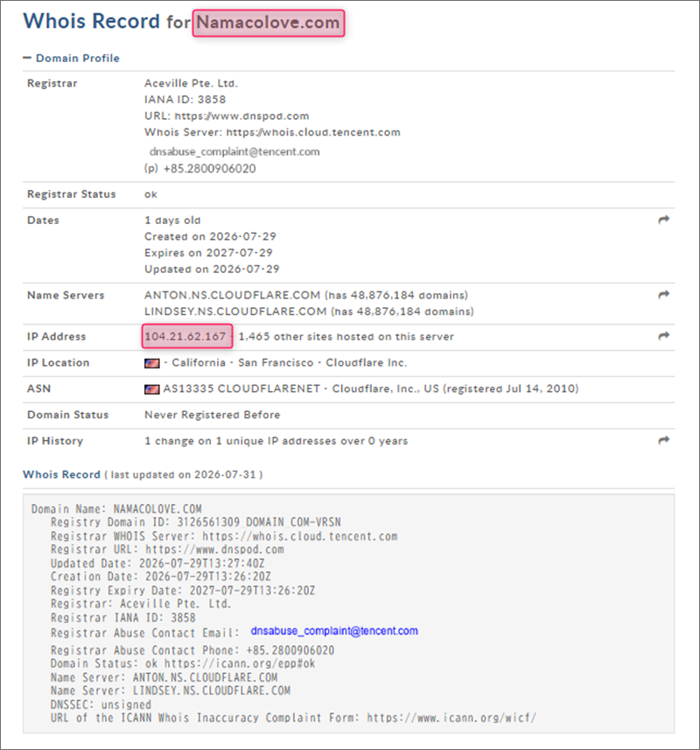This screenshot has height=750, width=700.
Task: Click '1 days old' in the Dates row
Action: coord(172,220)
